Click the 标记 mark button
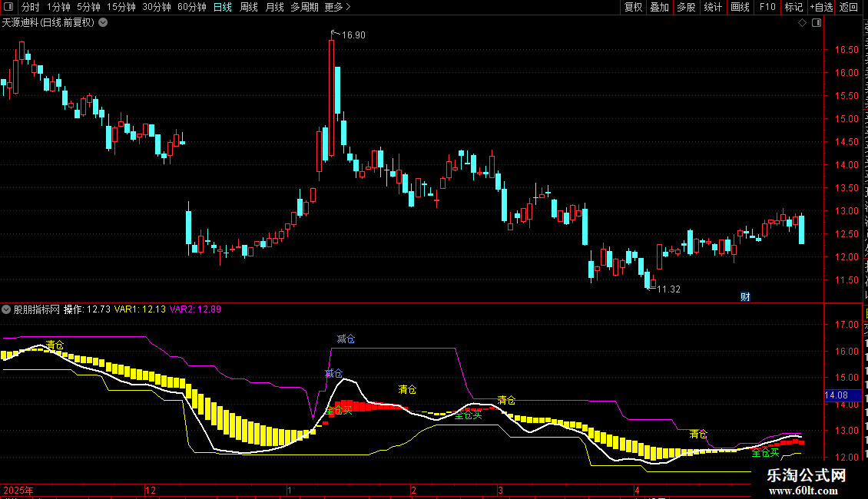The width and height of the screenshot is (868, 499). coord(793,7)
